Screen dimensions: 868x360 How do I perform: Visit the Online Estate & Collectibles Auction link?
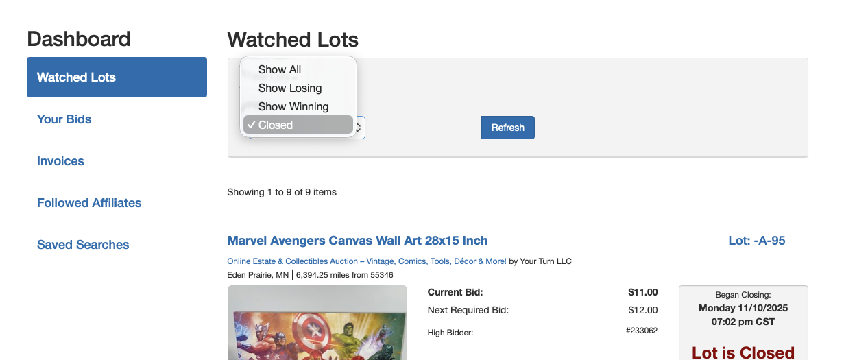[x=367, y=261]
